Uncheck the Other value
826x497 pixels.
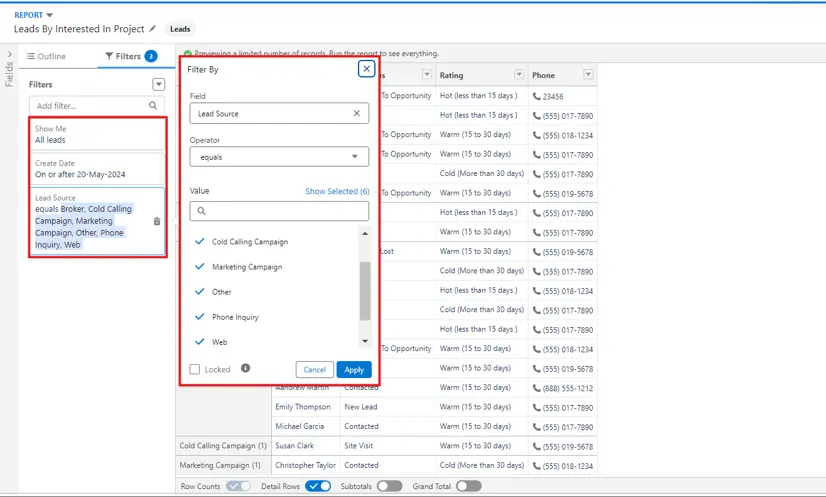click(200, 291)
